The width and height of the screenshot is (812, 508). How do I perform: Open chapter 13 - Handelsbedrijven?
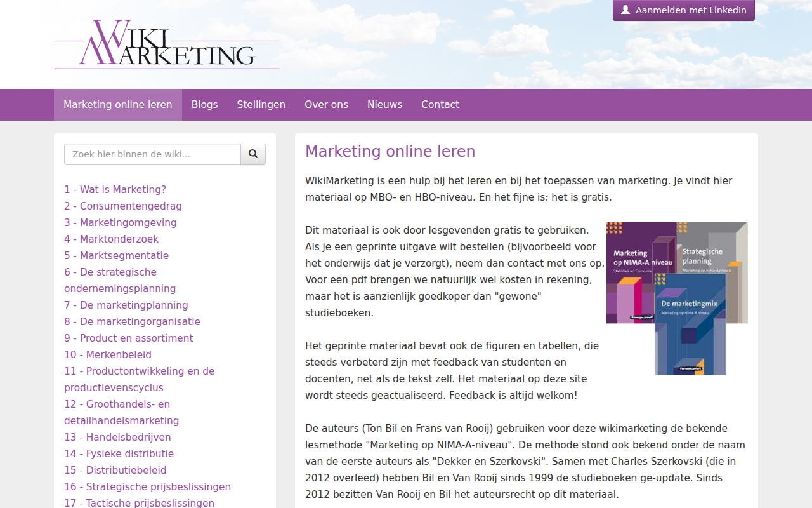point(117,437)
